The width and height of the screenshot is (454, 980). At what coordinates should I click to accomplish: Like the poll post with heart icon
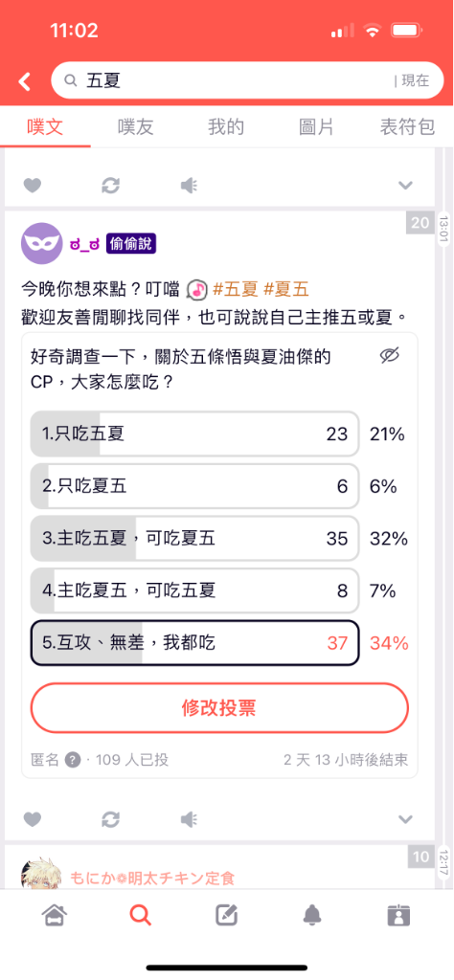click(x=32, y=819)
